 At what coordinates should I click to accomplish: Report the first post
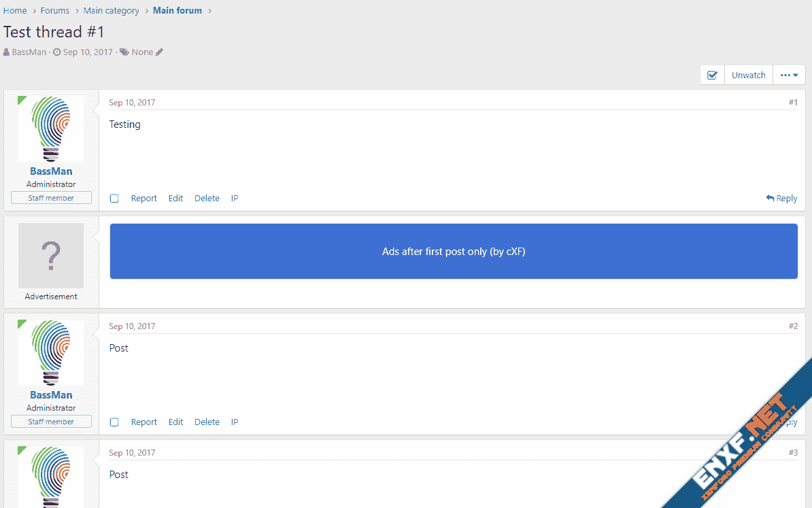tap(143, 199)
